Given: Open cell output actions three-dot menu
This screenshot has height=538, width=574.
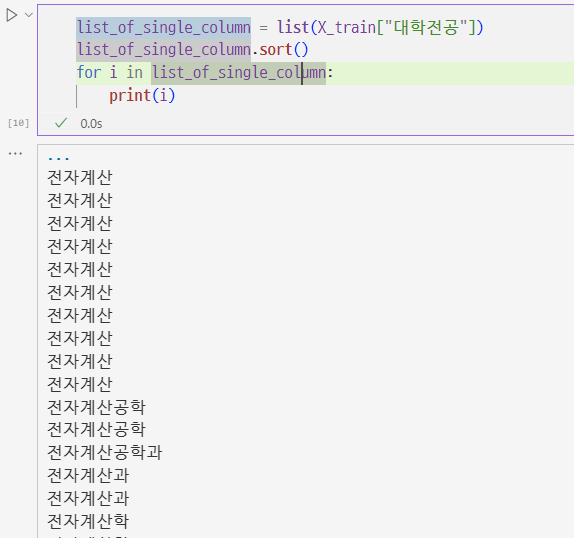Looking at the screenshot, I should click(x=15, y=153).
